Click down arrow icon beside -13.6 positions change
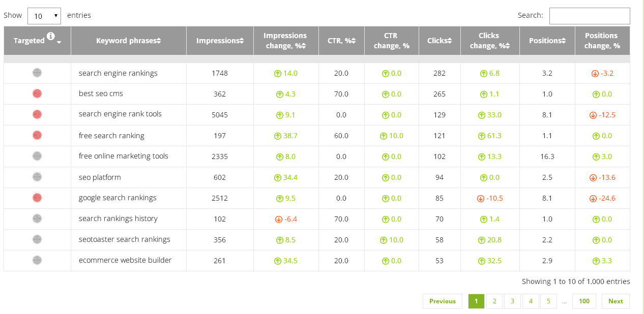Screen dimensions: 644x314 tap(593, 178)
